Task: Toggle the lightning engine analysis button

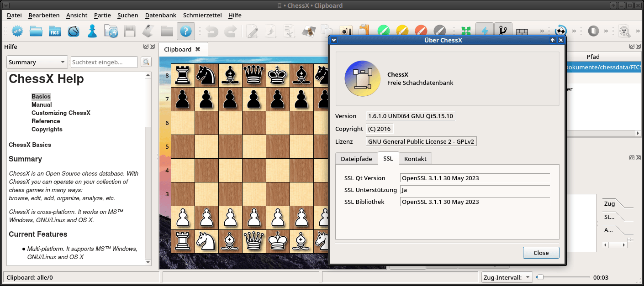Action: [484, 30]
